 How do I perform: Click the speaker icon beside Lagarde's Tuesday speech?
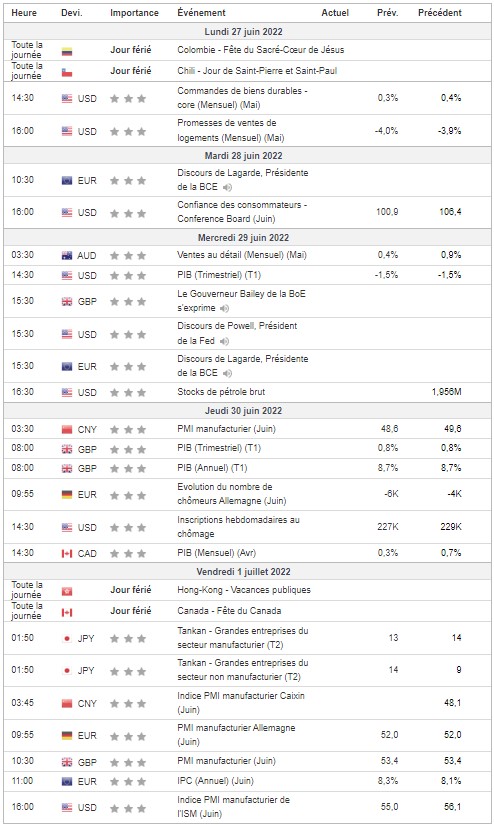[227, 187]
